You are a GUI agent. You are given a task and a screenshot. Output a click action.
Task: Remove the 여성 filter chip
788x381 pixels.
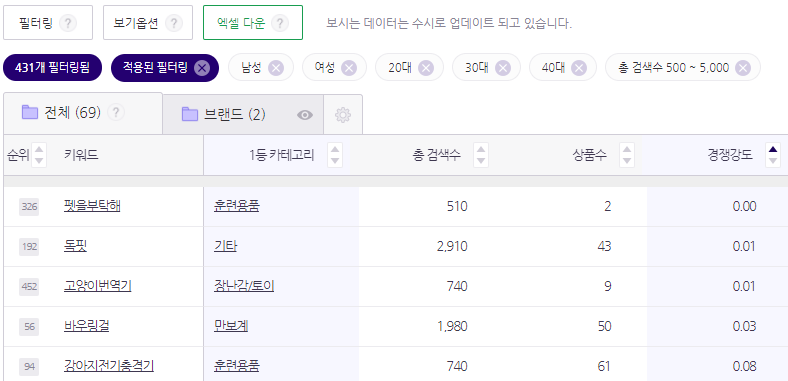click(x=349, y=68)
